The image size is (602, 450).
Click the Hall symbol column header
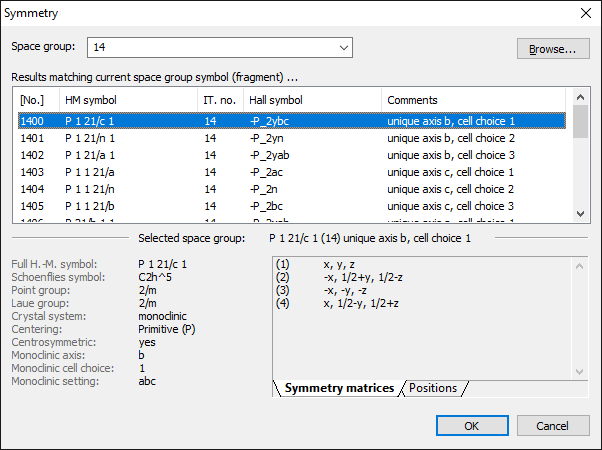[312, 101]
